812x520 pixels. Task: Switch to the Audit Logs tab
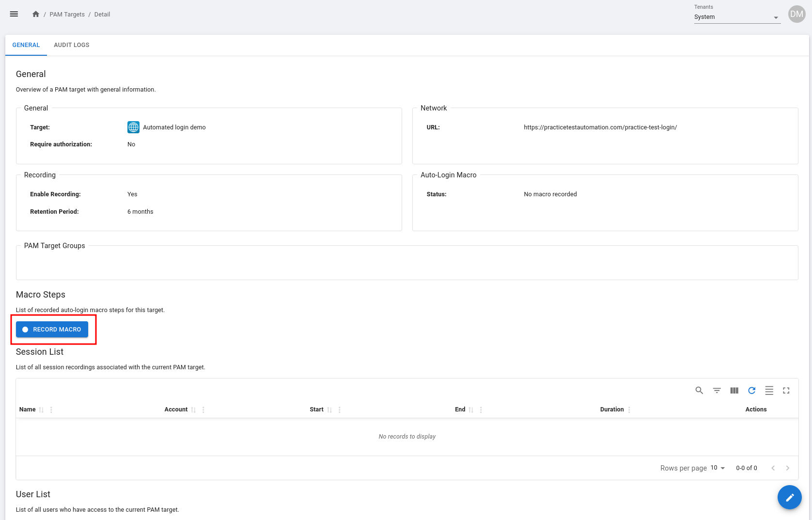pyautogui.click(x=71, y=45)
